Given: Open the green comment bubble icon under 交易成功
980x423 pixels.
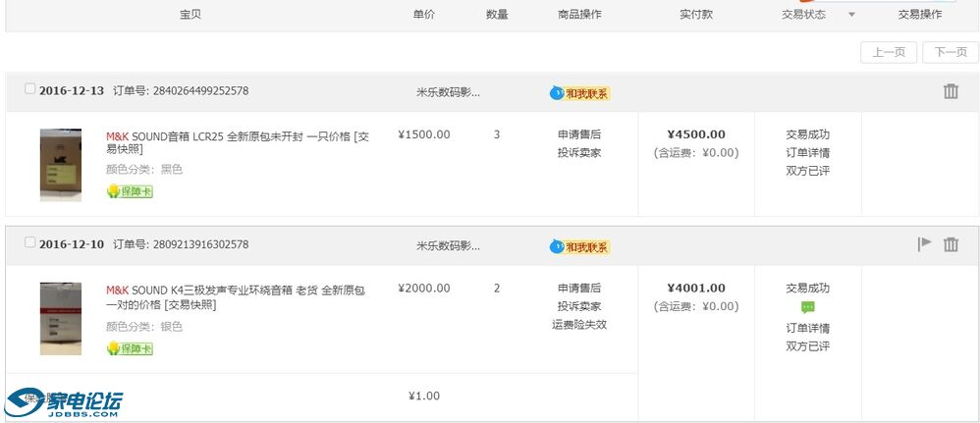Looking at the screenshot, I should click(807, 307).
